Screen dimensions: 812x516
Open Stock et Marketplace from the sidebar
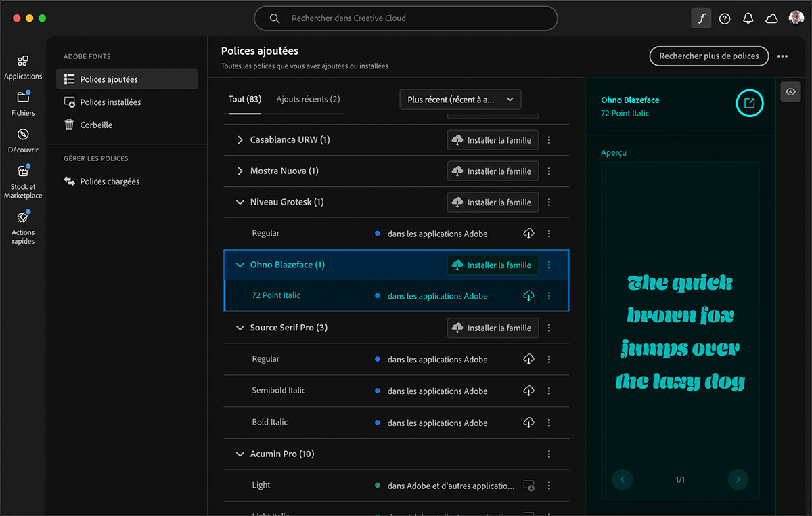click(23, 181)
